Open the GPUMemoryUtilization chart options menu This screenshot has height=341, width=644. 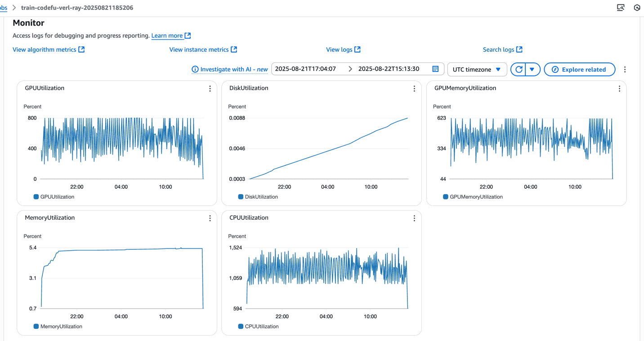click(x=619, y=89)
